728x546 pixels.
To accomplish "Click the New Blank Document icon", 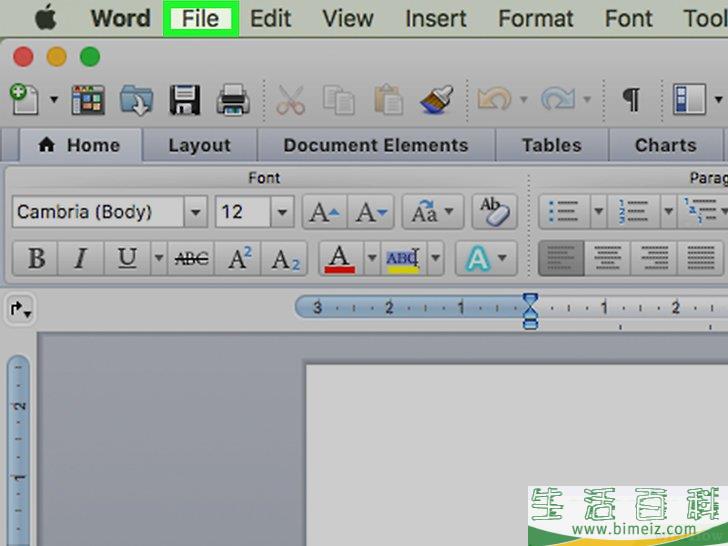I will click(25, 99).
